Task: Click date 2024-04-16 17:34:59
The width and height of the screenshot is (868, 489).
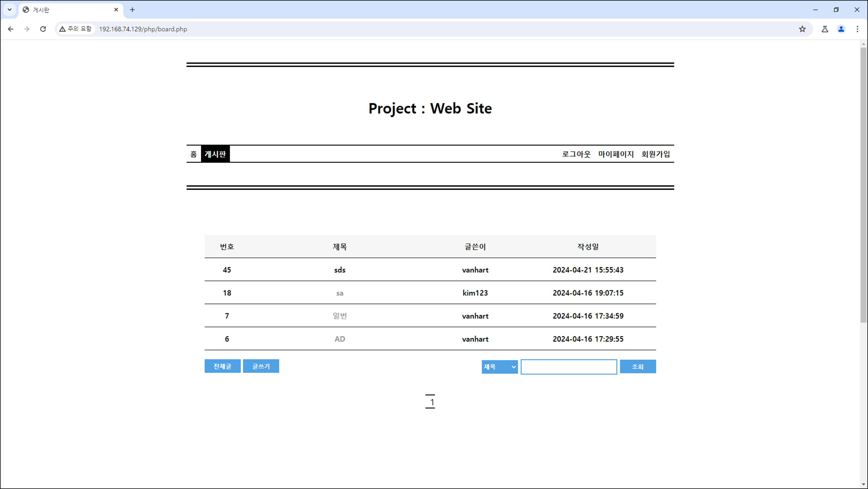Action: [x=588, y=316]
